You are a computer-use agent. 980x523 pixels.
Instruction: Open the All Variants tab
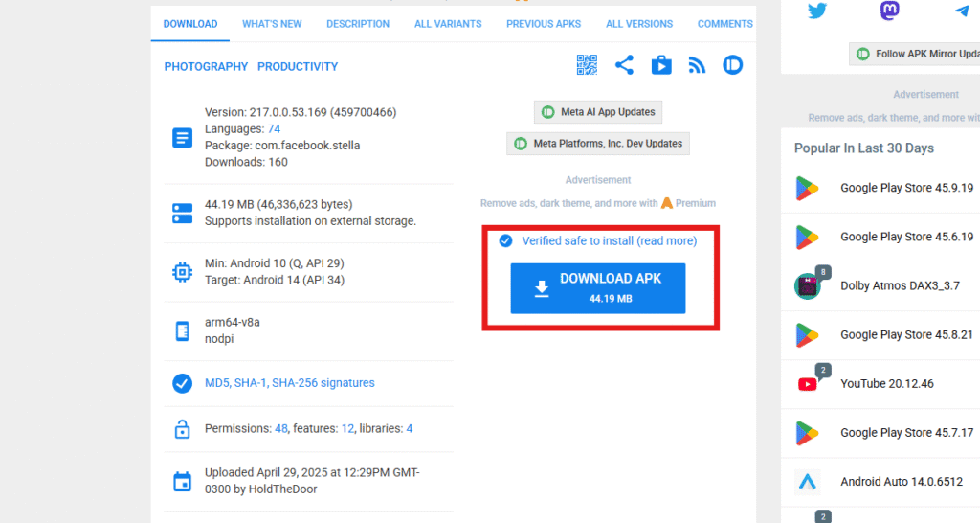pyautogui.click(x=448, y=24)
